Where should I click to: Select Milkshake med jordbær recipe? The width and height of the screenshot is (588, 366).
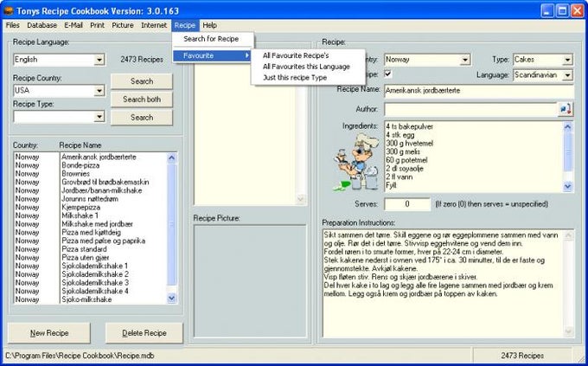point(98,224)
